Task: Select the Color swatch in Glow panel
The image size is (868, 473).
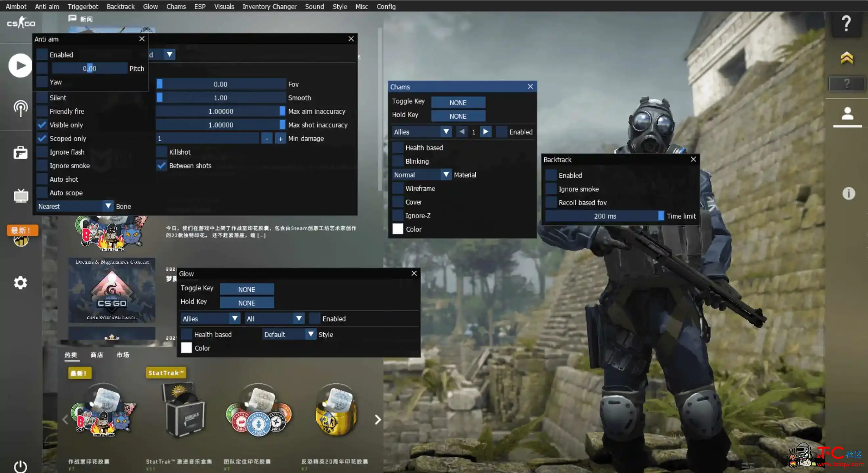Action: point(186,348)
